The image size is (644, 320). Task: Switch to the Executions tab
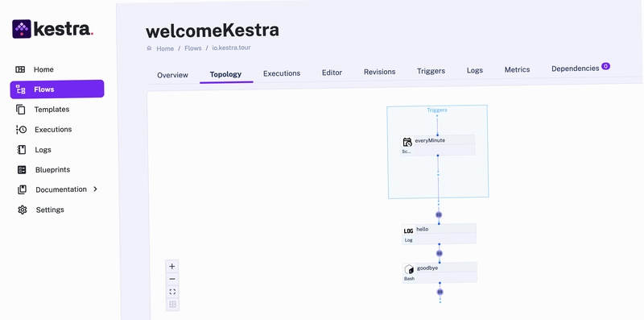(x=282, y=73)
